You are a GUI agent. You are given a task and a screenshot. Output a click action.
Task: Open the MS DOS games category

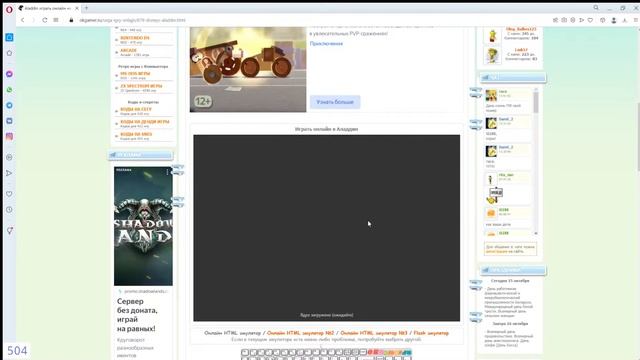pos(135,74)
